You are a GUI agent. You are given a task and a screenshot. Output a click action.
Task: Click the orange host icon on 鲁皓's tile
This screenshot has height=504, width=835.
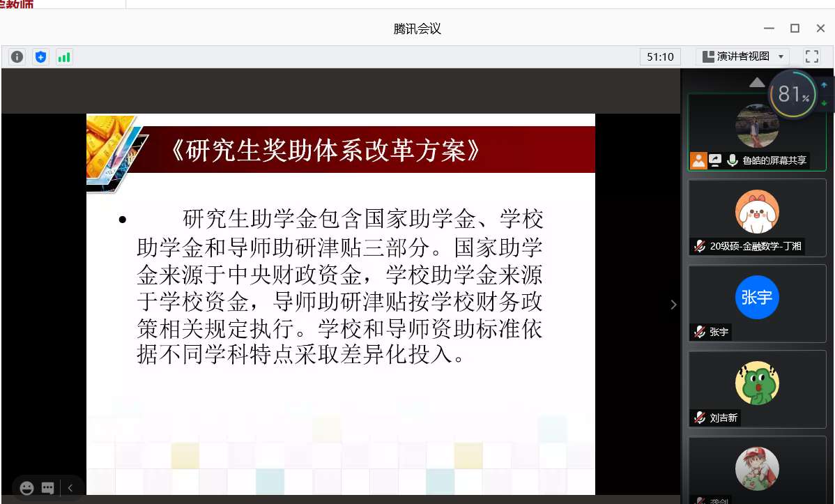click(698, 160)
